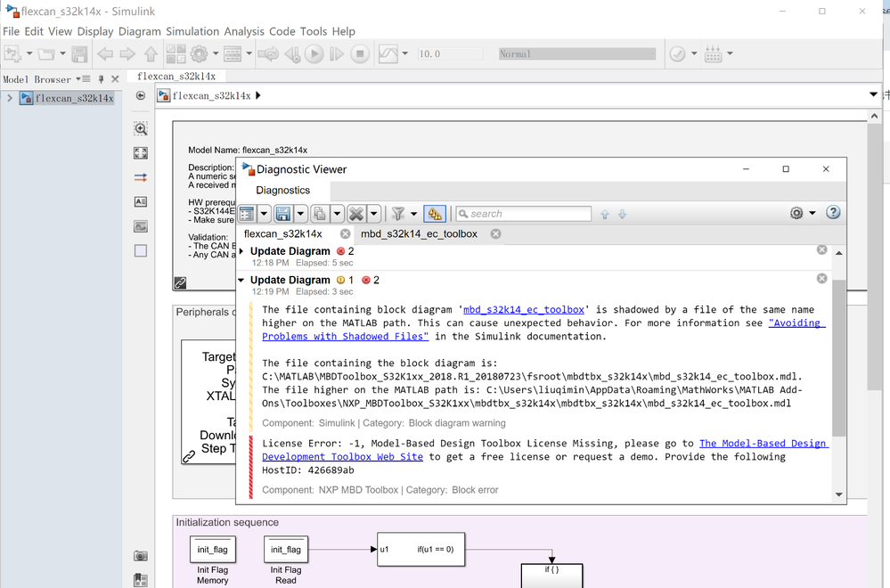Open Diagnostic Viewer settings gear dropdown
Viewport: 890px width, 588px height.
812,213
